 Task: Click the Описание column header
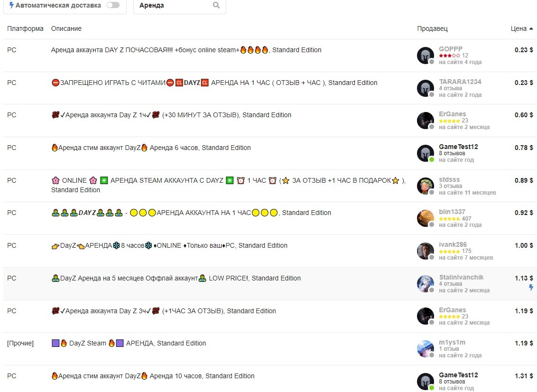click(66, 29)
